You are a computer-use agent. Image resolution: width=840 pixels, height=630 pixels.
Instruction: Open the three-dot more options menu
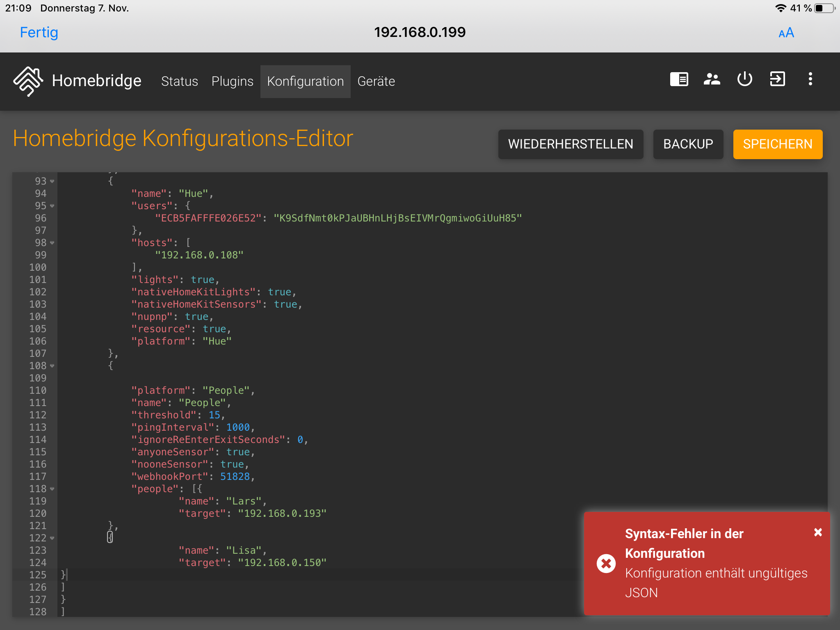(x=810, y=79)
